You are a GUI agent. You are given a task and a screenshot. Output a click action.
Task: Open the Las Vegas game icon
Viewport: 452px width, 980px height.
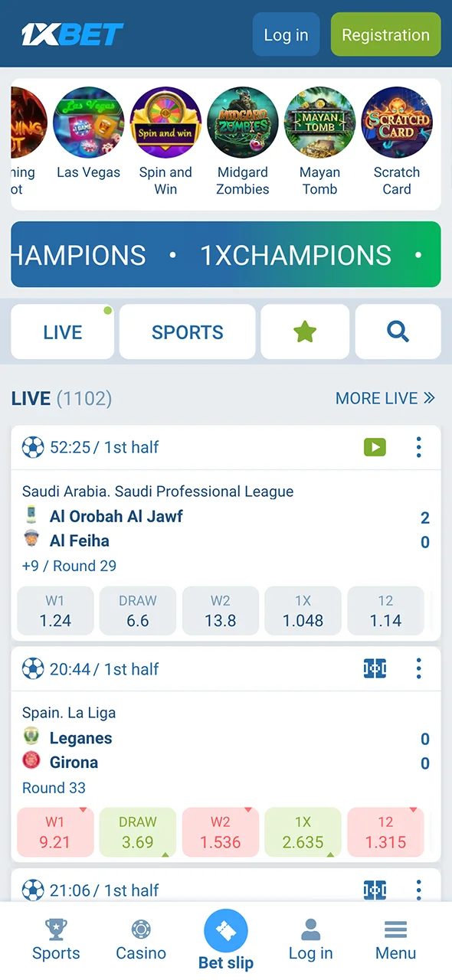[89, 122]
